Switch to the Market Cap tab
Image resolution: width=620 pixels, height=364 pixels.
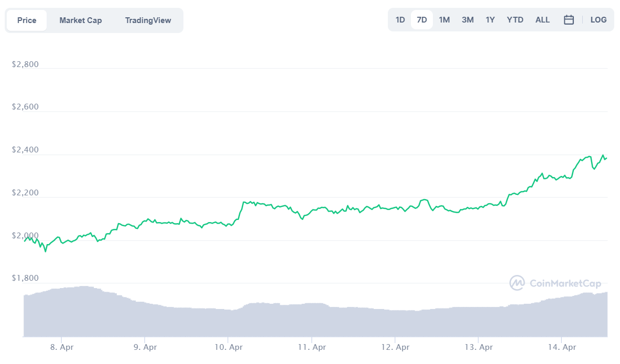[81, 20]
